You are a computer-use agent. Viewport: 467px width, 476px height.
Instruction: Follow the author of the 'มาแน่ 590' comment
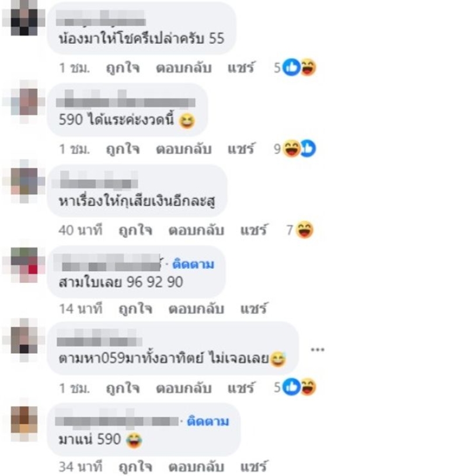[x=208, y=421]
